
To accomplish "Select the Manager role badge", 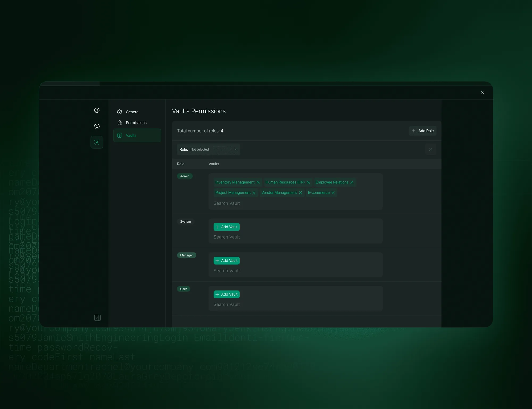I will (186, 255).
